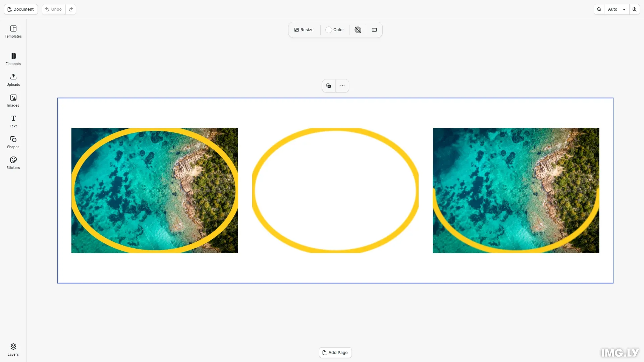Screen dimensions: 644x362
Task: Open the page layout panel icon
Action: pos(374,30)
